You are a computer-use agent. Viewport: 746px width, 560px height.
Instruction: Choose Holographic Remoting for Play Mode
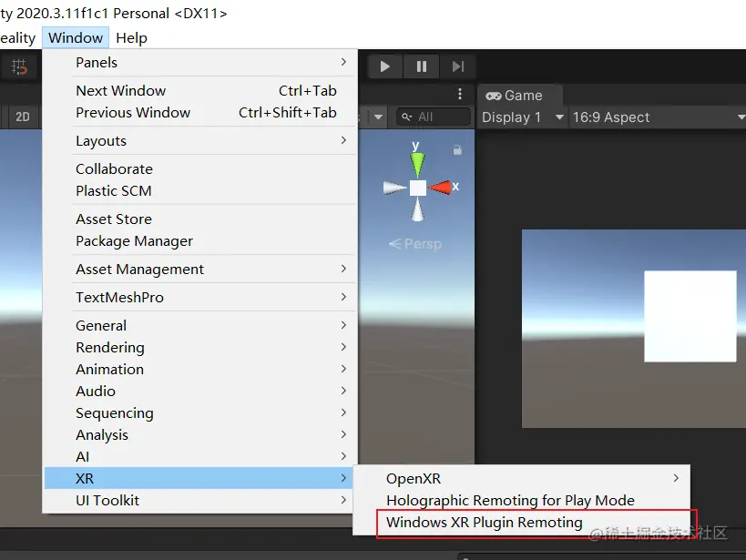coord(521,500)
